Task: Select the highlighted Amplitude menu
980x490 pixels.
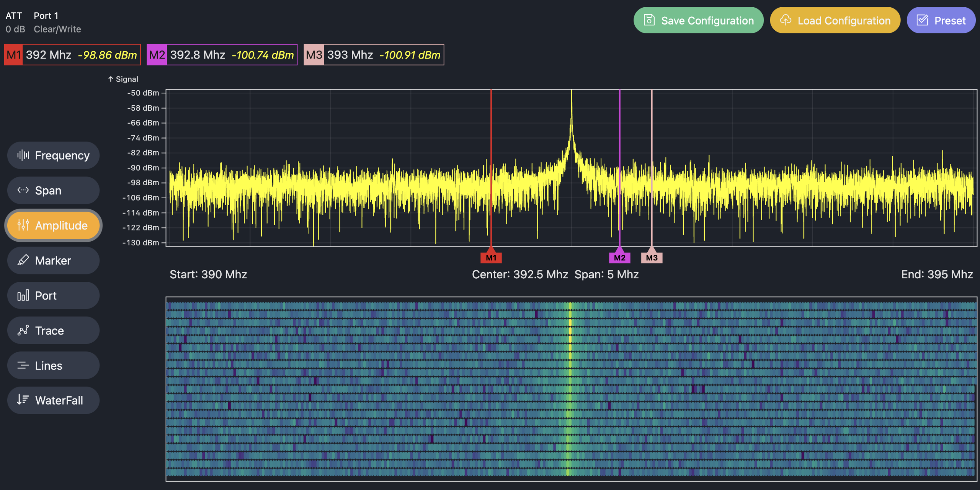Action: coord(53,225)
